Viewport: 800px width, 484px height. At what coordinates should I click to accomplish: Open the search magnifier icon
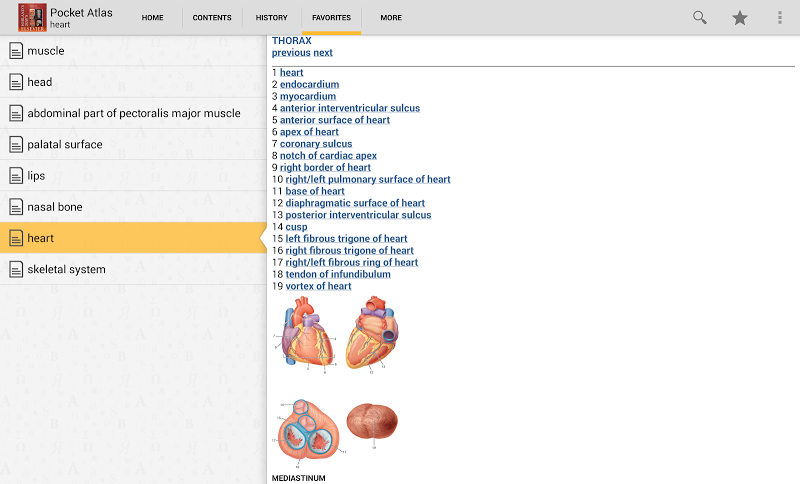(x=700, y=18)
